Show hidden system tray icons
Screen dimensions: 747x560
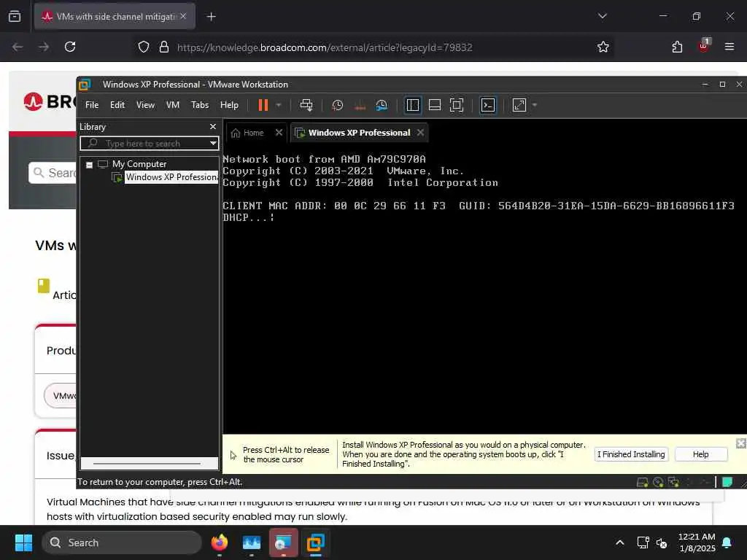tap(620, 542)
